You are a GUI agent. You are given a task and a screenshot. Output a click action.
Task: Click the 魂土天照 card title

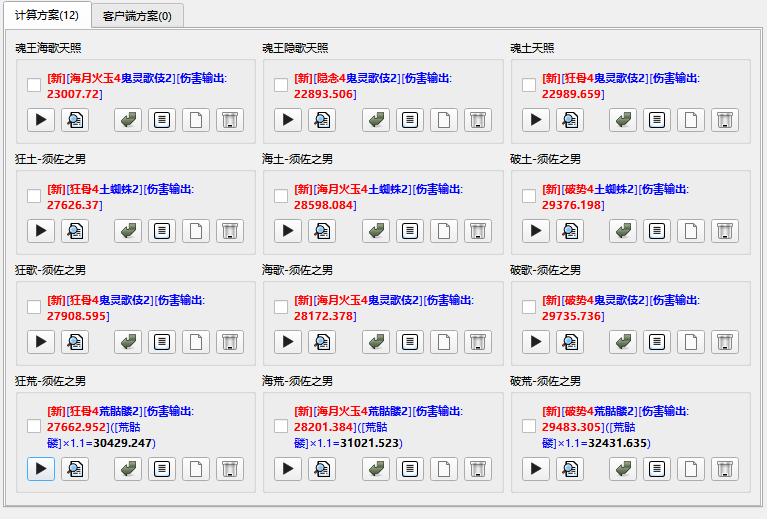coord(532,48)
